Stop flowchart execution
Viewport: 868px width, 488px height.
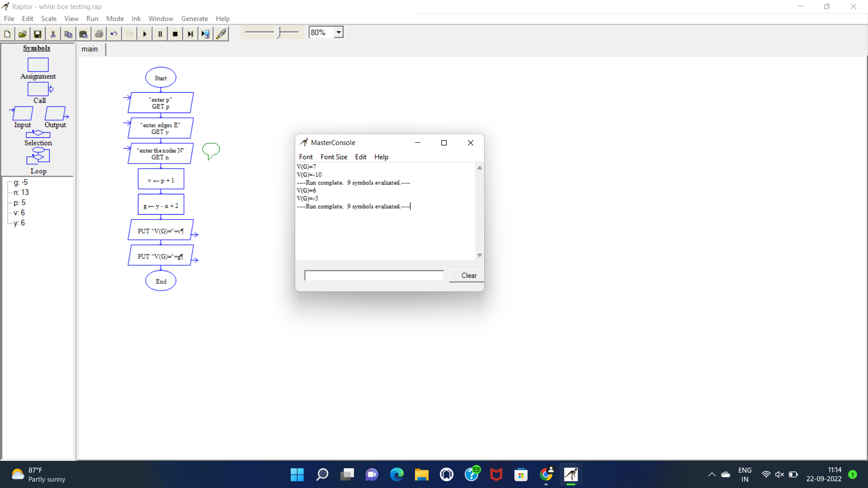[175, 33]
